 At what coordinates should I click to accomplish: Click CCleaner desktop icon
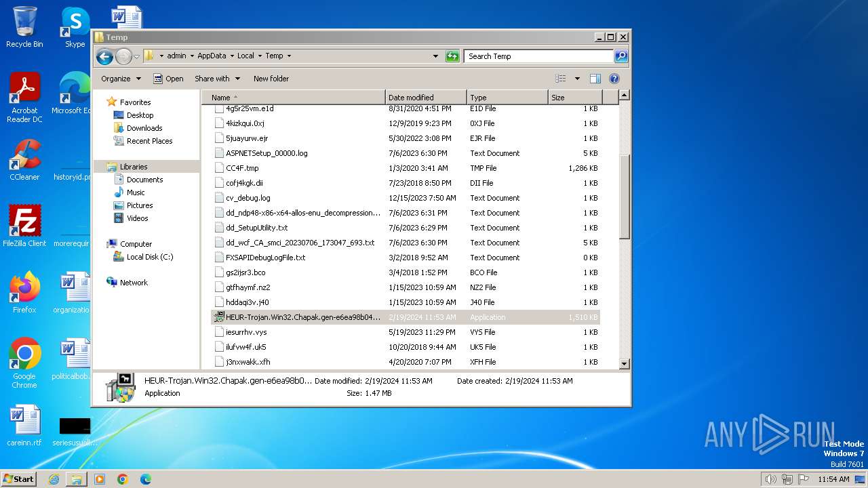point(24,160)
